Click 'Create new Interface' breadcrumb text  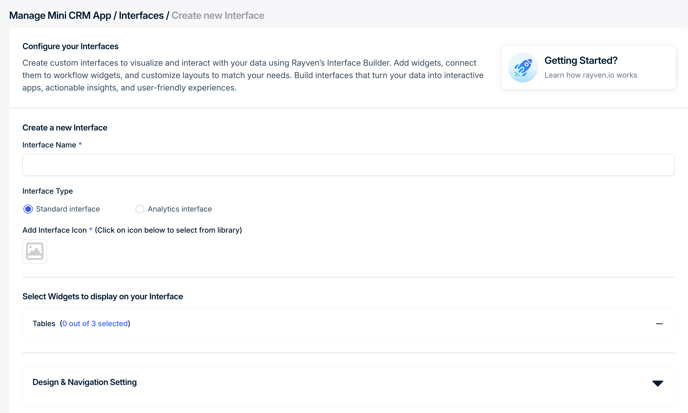[218, 15]
